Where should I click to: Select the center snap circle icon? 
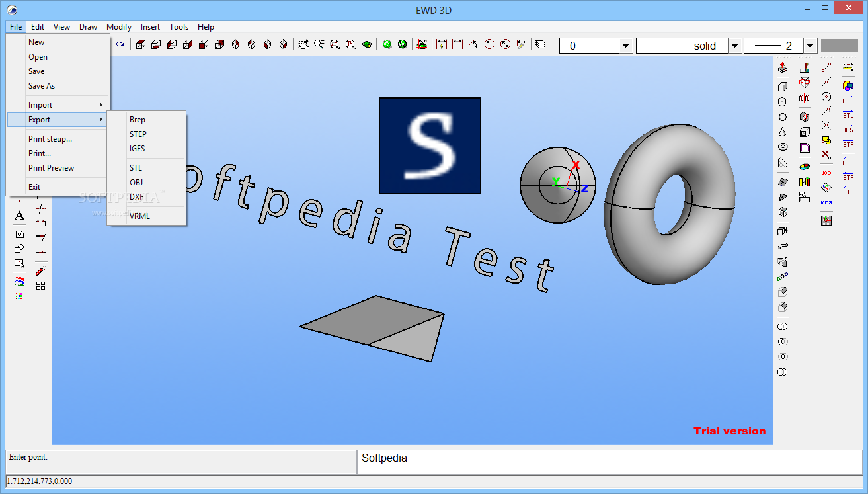(826, 97)
